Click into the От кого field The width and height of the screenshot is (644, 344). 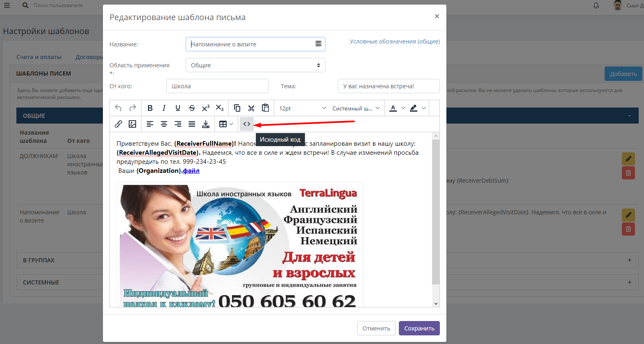pyautogui.click(x=217, y=86)
